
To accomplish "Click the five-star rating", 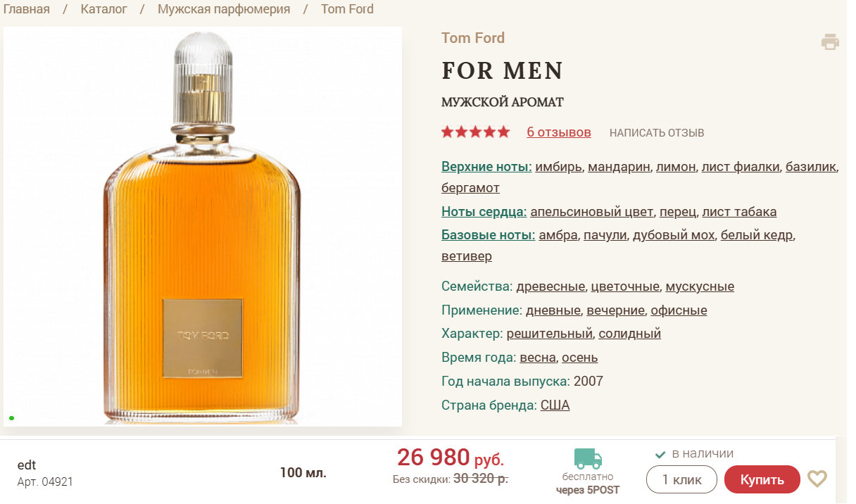I will tap(475, 132).
